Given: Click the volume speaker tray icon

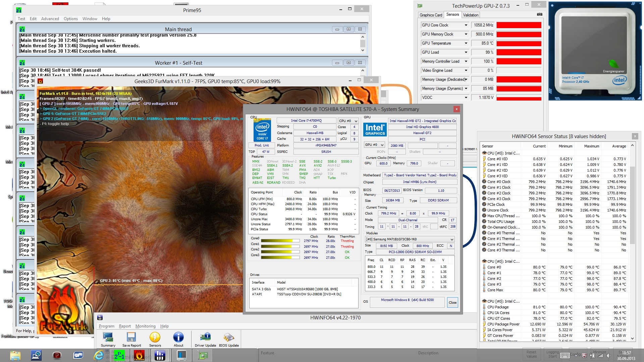Looking at the screenshot, I should click(609, 356).
